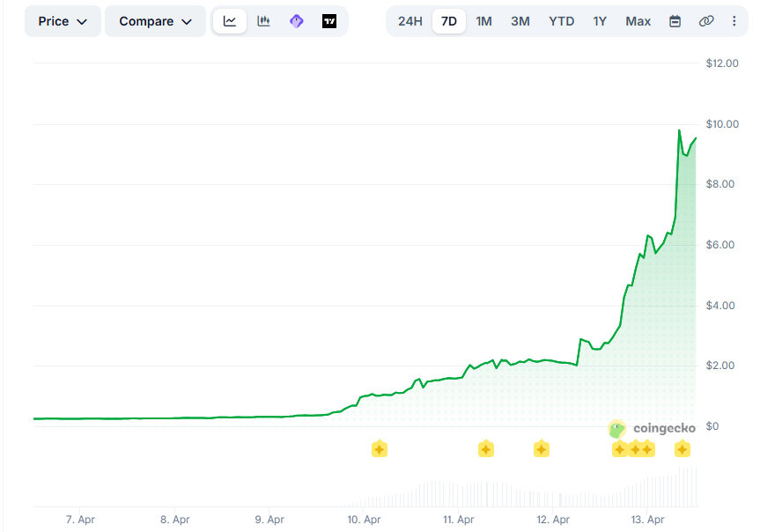Open the Price dropdown
Screen dimensions: 760x532
[62, 20]
